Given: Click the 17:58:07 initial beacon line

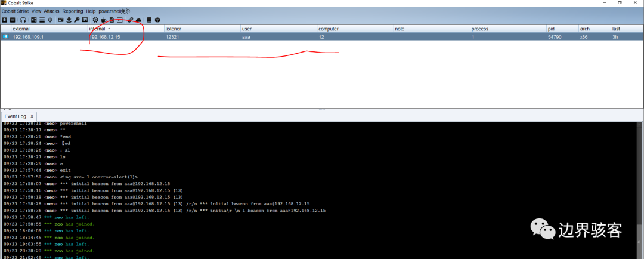Looking at the screenshot, I should pyautogui.click(x=86, y=183).
